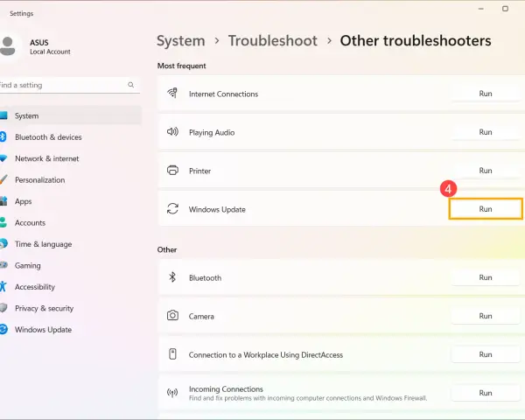Screen dimensions: 525x420
Task: Click the Printer icon in troubleshooter list
Action: (x=172, y=170)
